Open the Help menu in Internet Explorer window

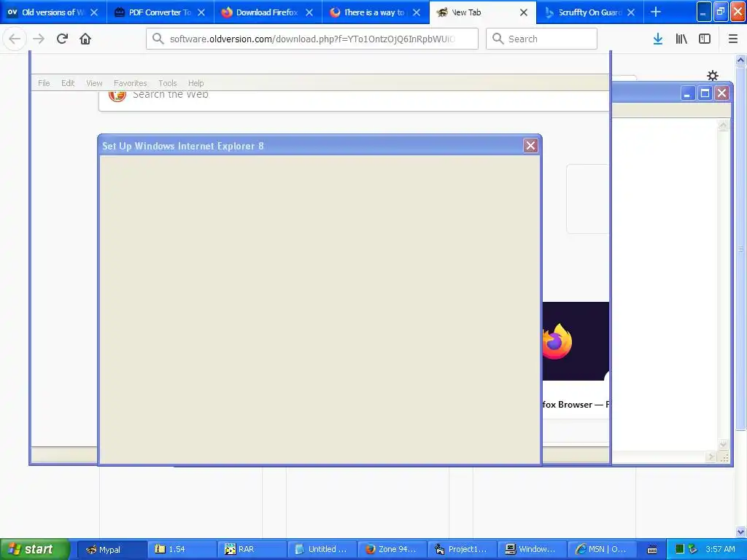[196, 83]
